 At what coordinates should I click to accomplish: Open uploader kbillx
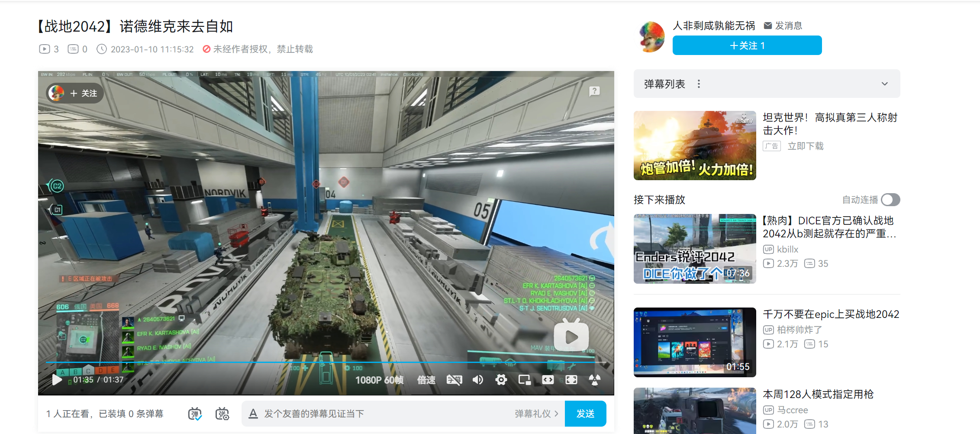coord(787,249)
